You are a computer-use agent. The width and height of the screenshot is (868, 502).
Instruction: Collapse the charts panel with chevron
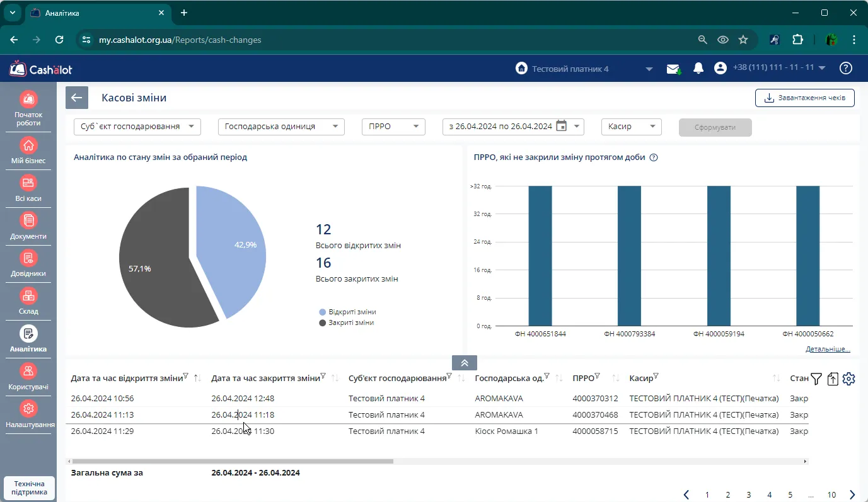click(465, 363)
